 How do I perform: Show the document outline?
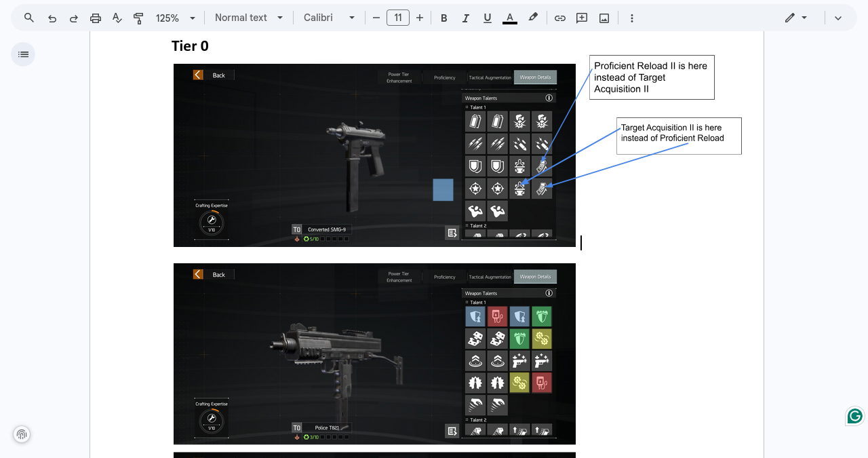(23, 54)
